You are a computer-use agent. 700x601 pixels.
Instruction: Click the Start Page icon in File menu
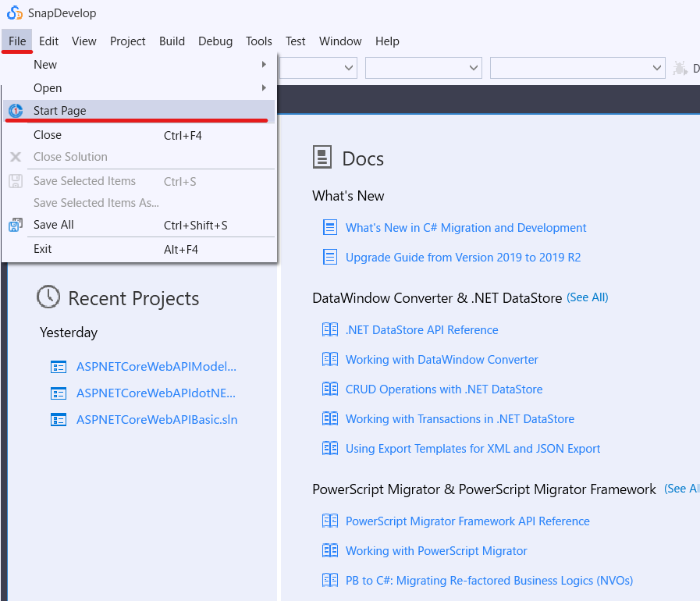(x=16, y=111)
